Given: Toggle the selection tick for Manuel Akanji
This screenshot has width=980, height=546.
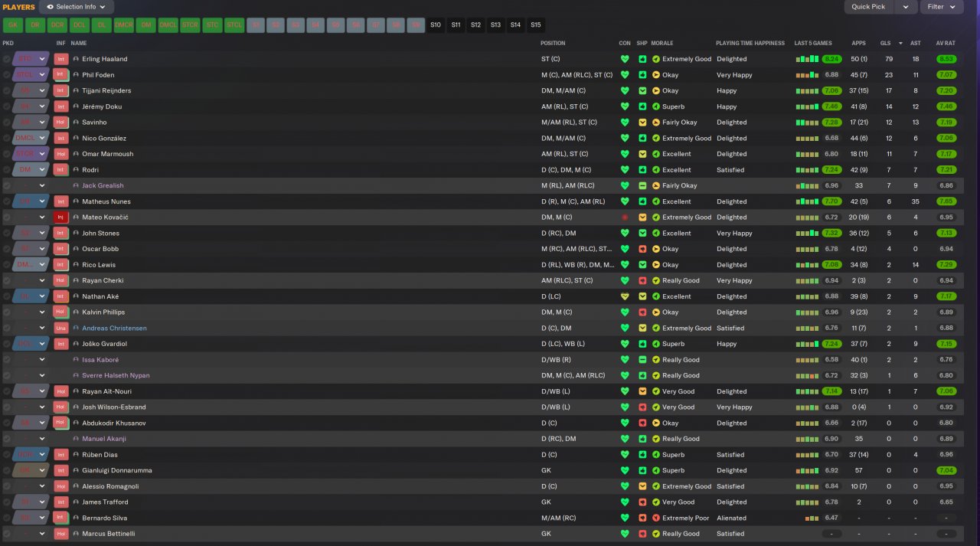Looking at the screenshot, I should click(7, 439).
